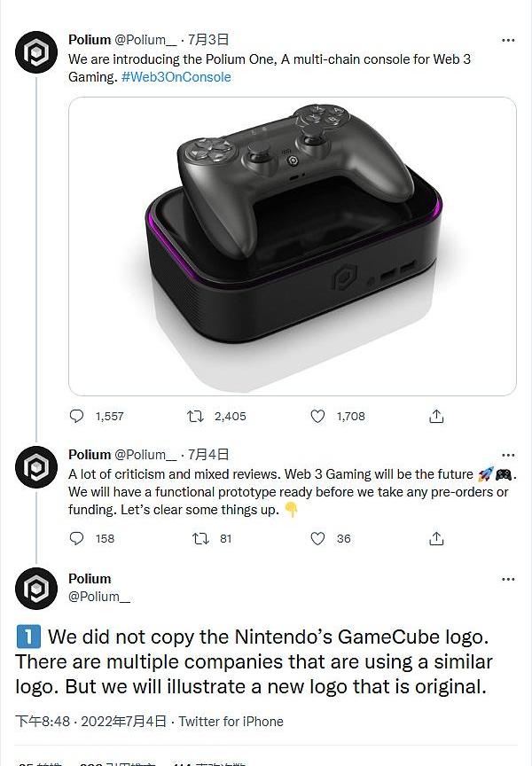Open the Twitter for iPhone source link
Screen dimensions: 532x766
pyautogui.click(x=231, y=722)
